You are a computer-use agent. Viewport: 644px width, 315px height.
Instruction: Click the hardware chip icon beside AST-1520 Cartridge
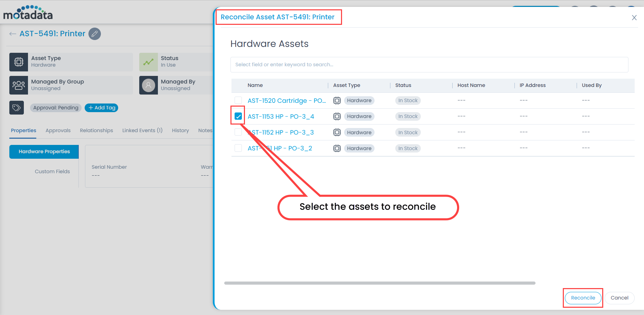337,100
